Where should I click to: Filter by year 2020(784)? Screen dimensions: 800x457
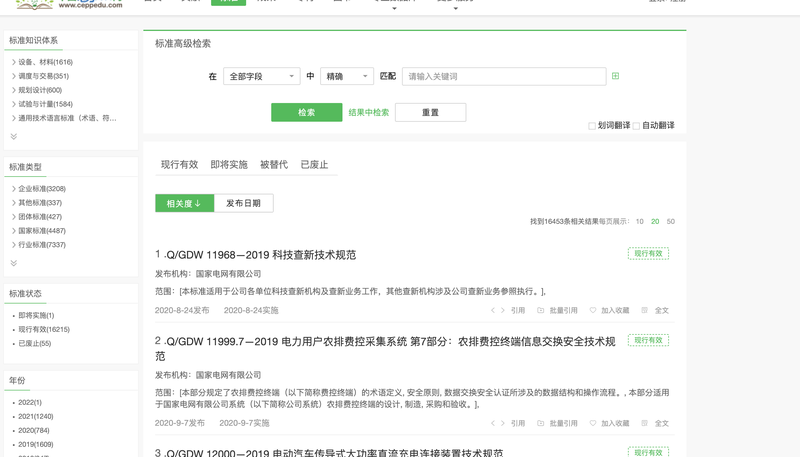33,430
